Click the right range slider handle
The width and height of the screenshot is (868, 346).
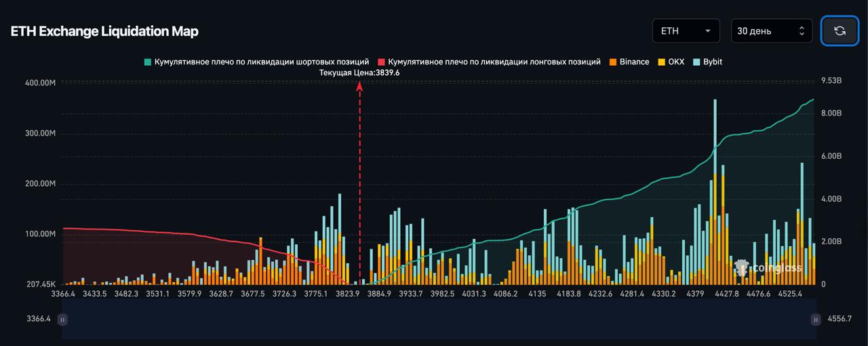[815, 319]
